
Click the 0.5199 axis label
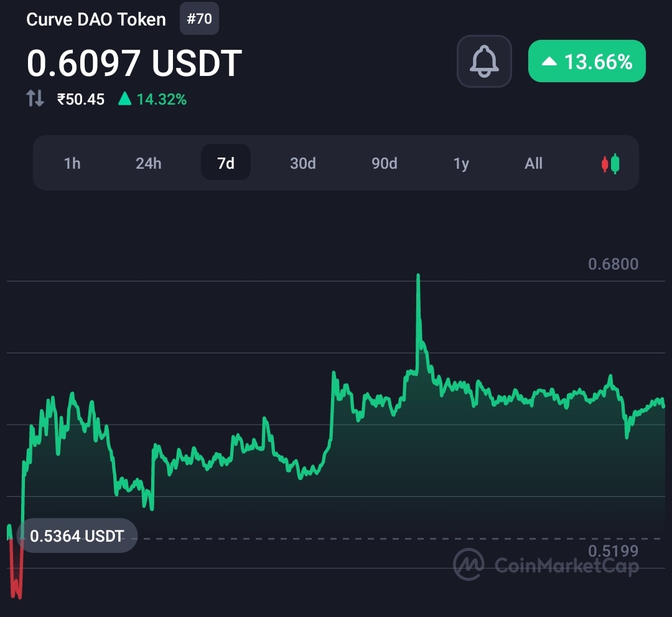613,551
